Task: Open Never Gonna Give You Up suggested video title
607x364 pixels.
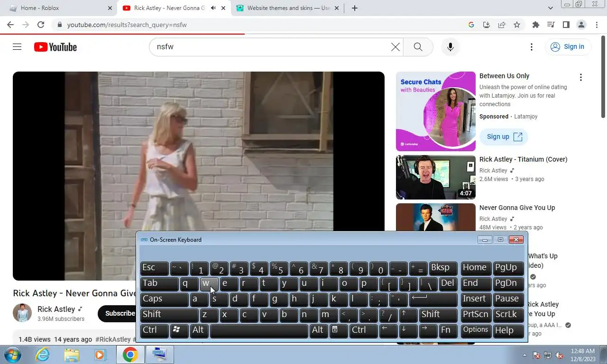Action: [517, 208]
